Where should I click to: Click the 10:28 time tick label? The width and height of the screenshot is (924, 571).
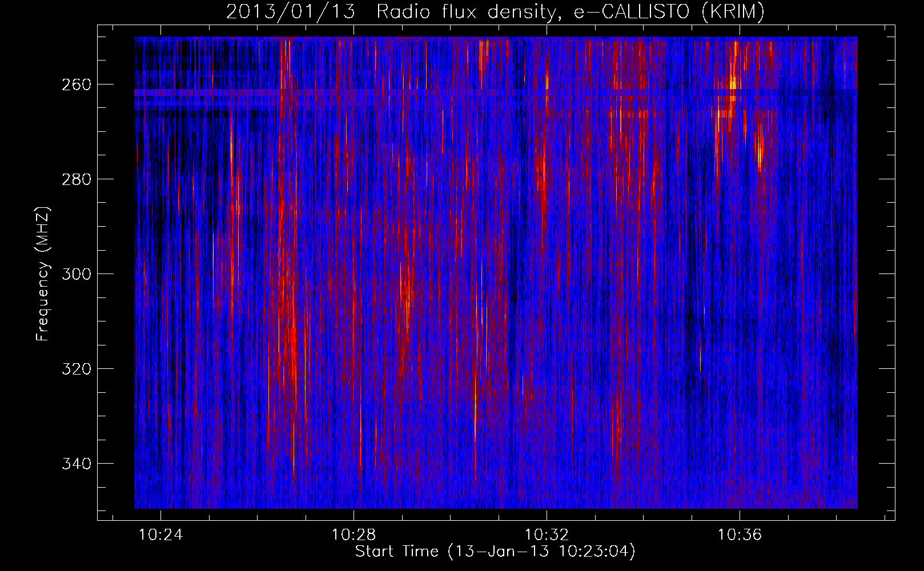coord(353,535)
